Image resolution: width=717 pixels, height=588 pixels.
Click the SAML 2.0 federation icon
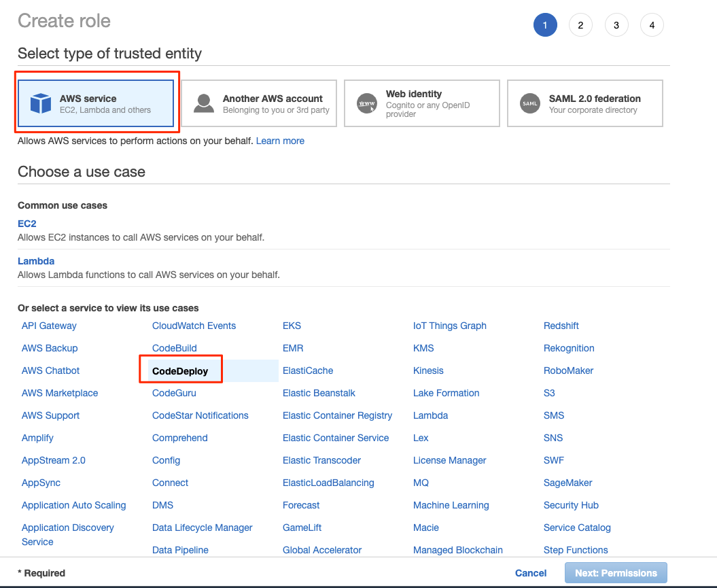(x=530, y=103)
